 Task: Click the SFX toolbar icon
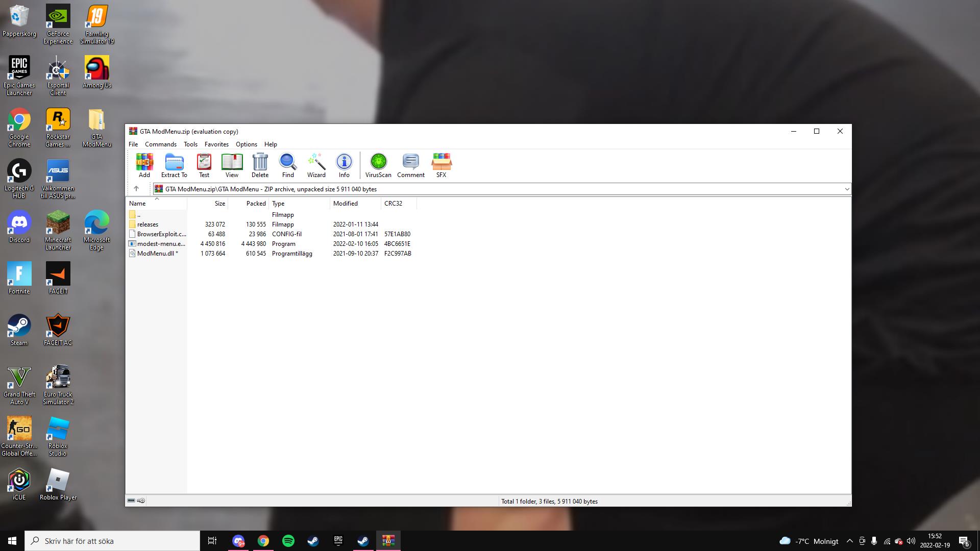click(x=441, y=165)
